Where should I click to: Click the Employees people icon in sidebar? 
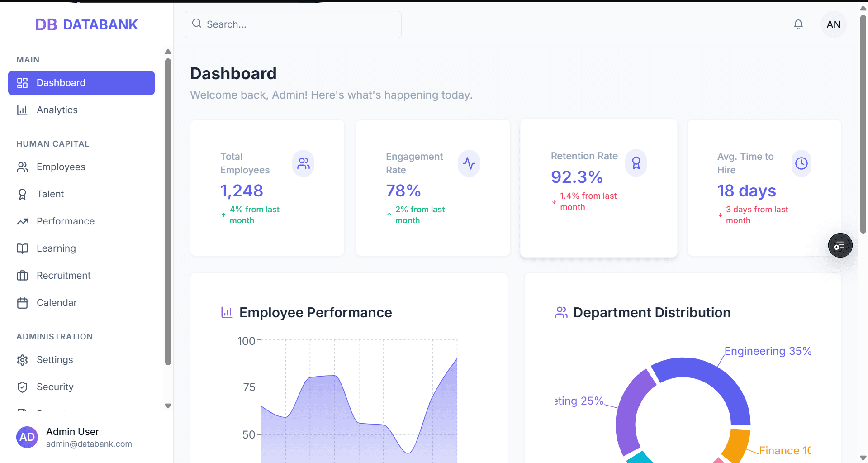pyautogui.click(x=22, y=167)
